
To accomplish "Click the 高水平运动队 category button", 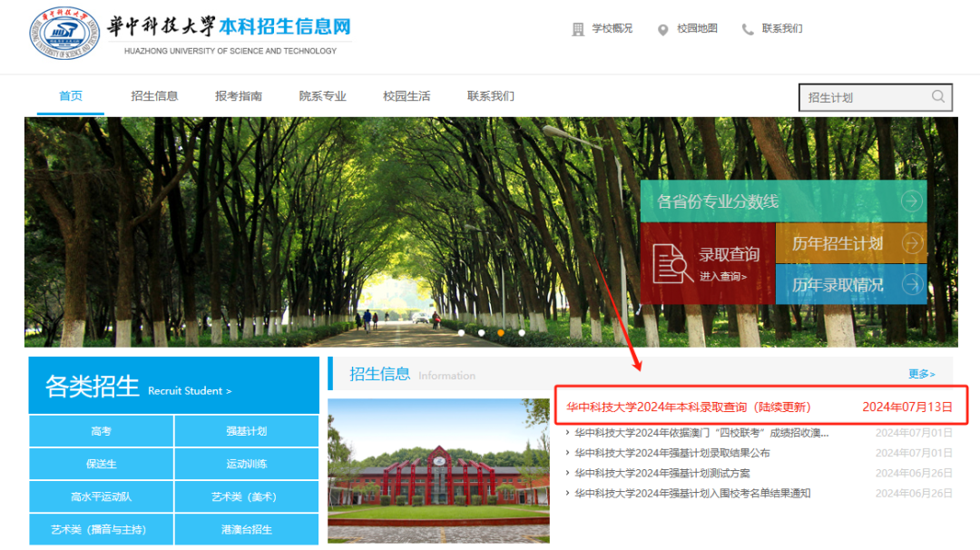I will [x=102, y=496].
